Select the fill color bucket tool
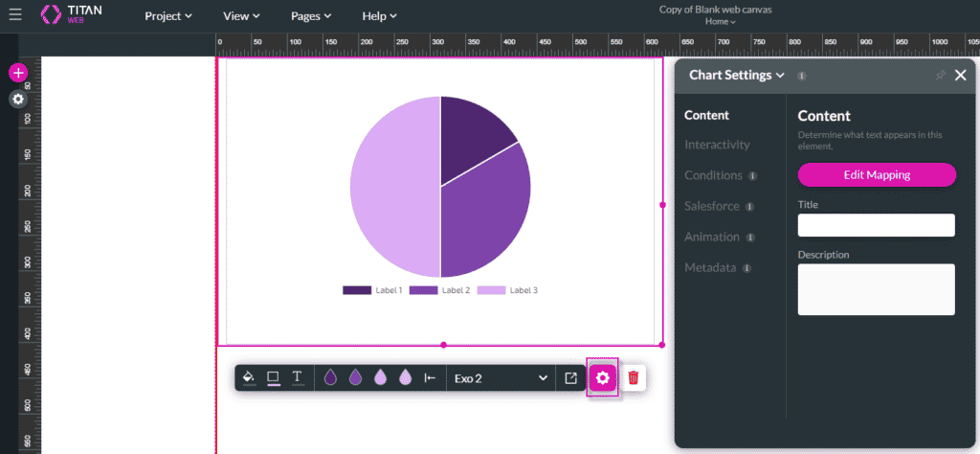The width and height of the screenshot is (980, 454). pyautogui.click(x=249, y=377)
